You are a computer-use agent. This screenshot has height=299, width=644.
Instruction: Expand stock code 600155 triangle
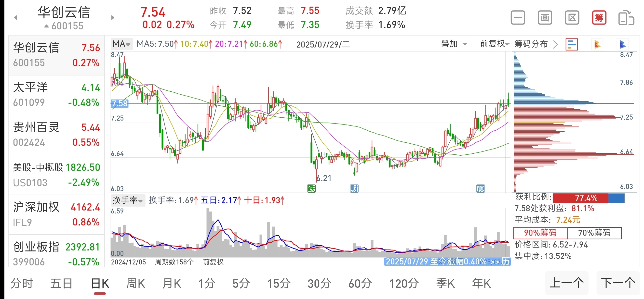pyautogui.click(x=46, y=26)
